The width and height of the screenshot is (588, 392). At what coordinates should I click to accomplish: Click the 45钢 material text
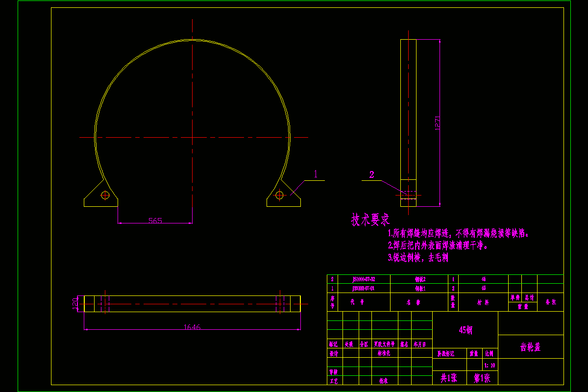[465, 330]
